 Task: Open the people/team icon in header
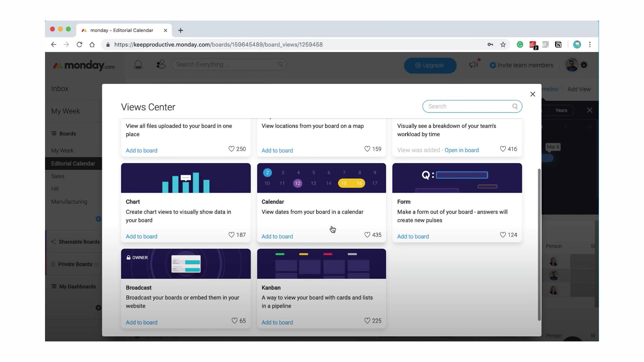click(x=161, y=64)
